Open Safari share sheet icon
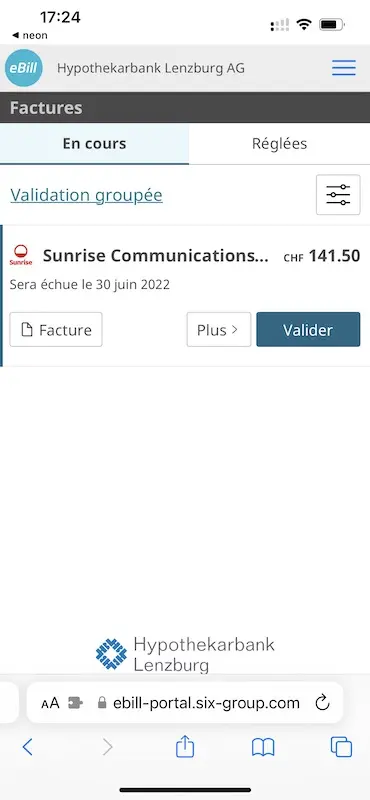This screenshot has width=370, height=800. tap(185, 747)
